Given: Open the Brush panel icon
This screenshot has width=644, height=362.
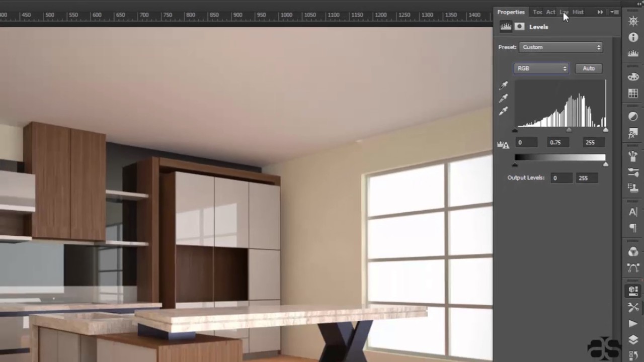Looking at the screenshot, I should tap(633, 156).
